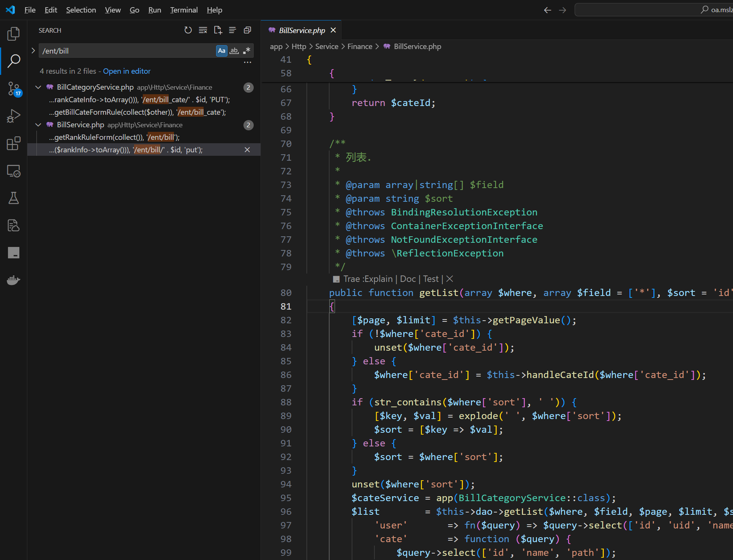
Task: Click the square panel icon above Docker
Action: tap(13, 253)
